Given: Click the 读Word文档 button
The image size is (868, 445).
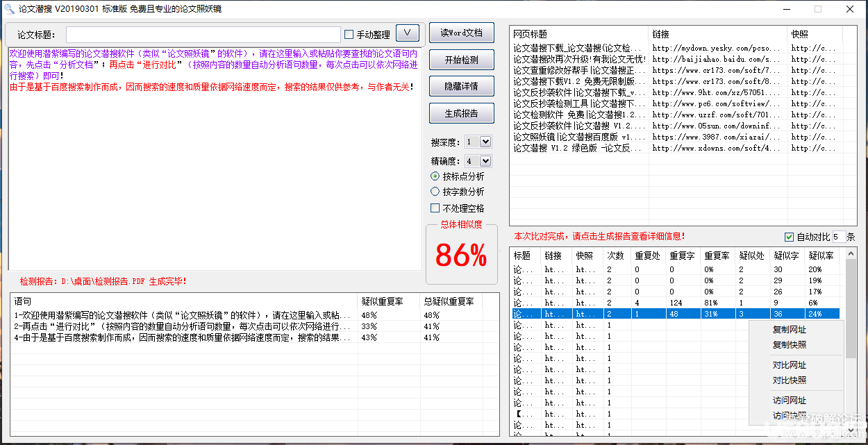Looking at the screenshot, I should pos(461,33).
